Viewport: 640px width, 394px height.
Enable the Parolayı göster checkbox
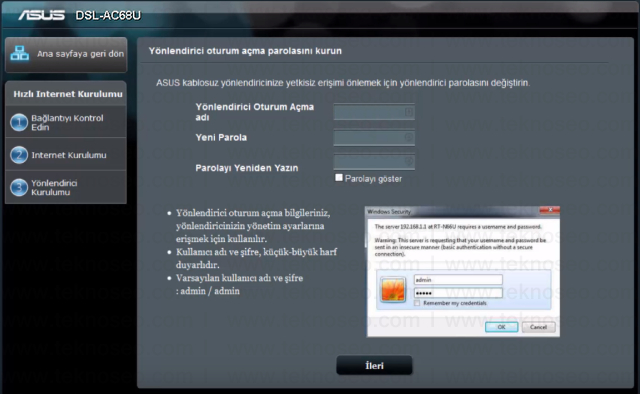[339, 178]
